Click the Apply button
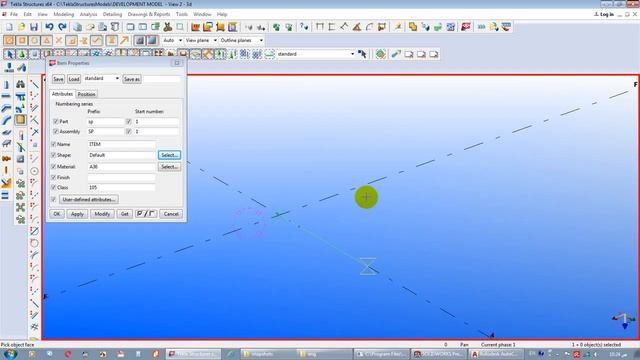Image resolution: width=640 pixels, height=360 pixels. coord(77,214)
